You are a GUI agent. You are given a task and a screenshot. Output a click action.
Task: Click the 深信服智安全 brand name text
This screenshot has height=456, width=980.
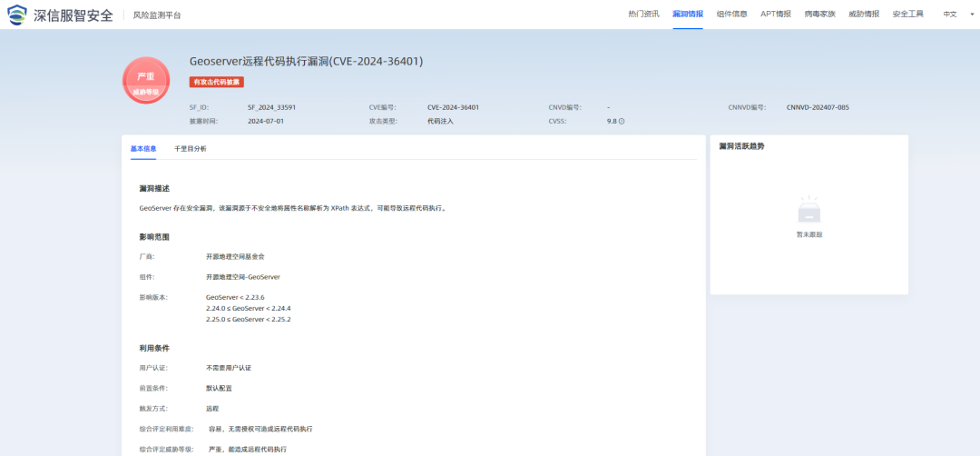coord(73,14)
